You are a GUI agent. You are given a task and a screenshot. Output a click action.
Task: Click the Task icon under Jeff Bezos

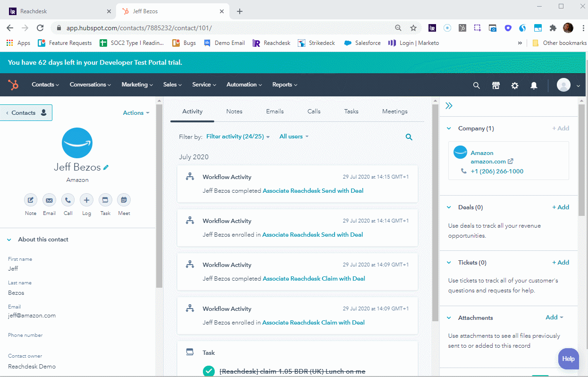[x=105, y=200]
